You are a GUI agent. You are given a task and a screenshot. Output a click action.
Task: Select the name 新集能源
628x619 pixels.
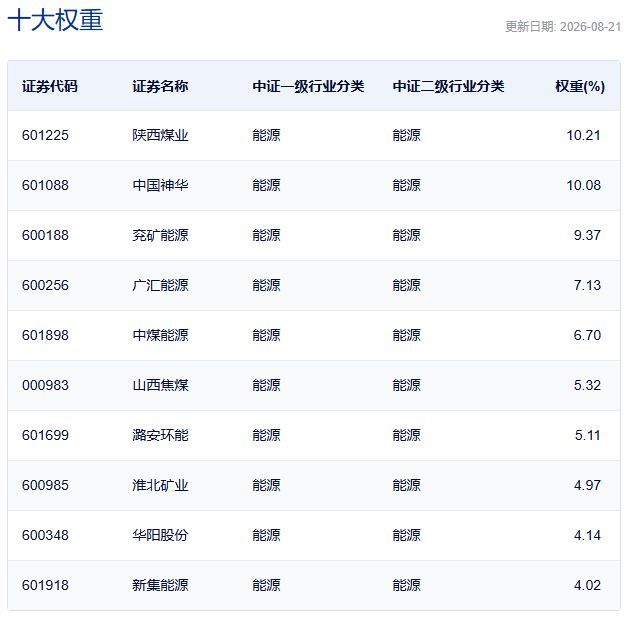160,586
